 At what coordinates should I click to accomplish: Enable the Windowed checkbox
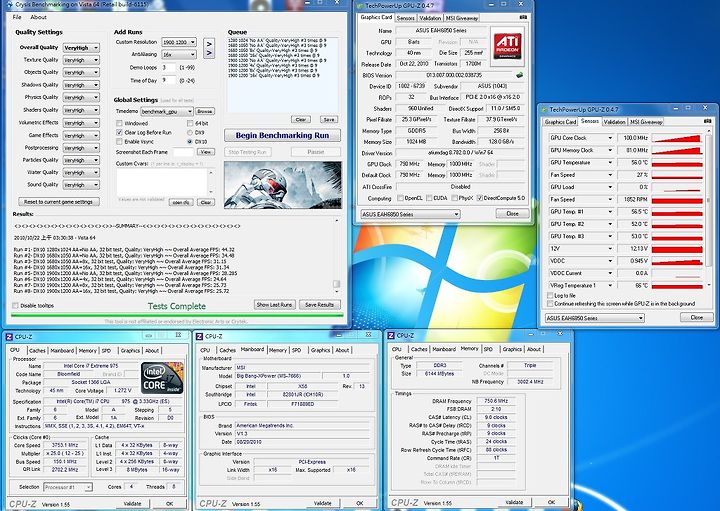pos(119,122)
